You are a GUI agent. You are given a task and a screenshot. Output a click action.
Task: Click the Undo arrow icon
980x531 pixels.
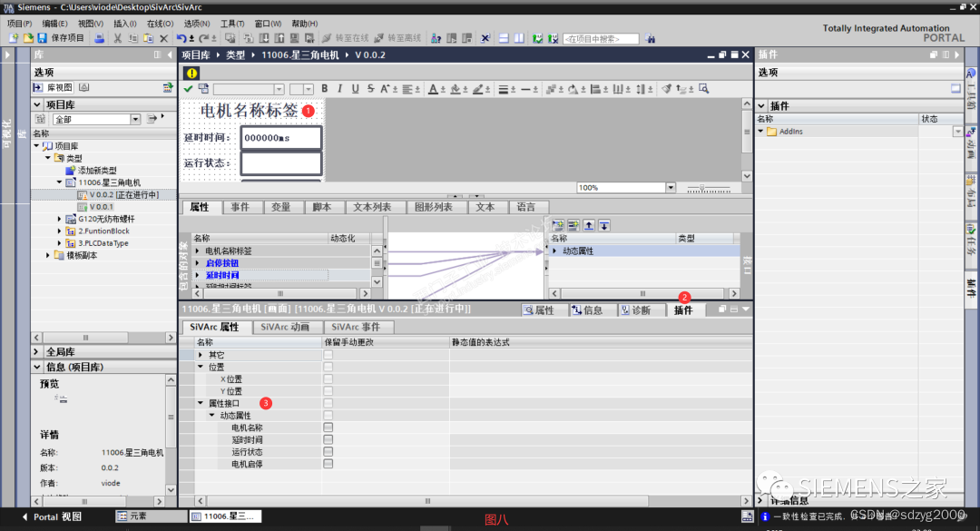[181, 38]
